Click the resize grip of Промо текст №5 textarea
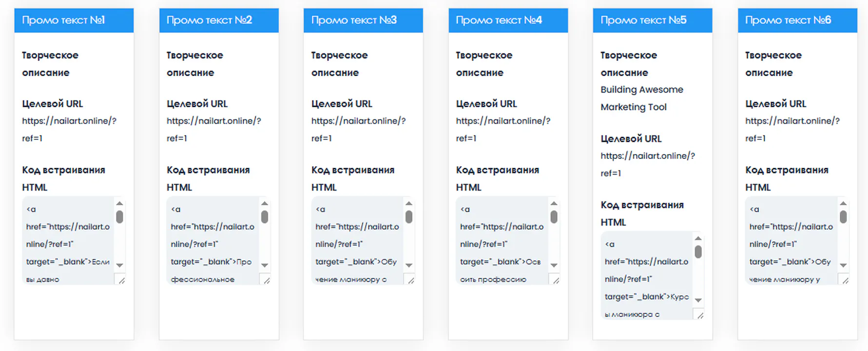Image resolution: width=868 pixels, height=351 pixels. (x=701, y=314)
